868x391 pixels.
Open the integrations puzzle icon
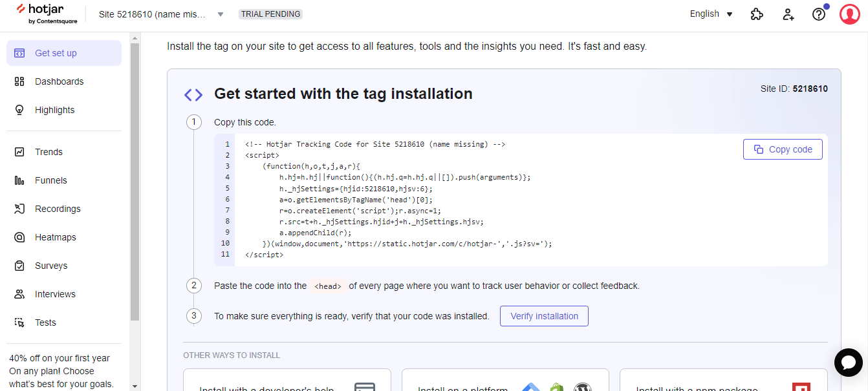tap(757, 14)
